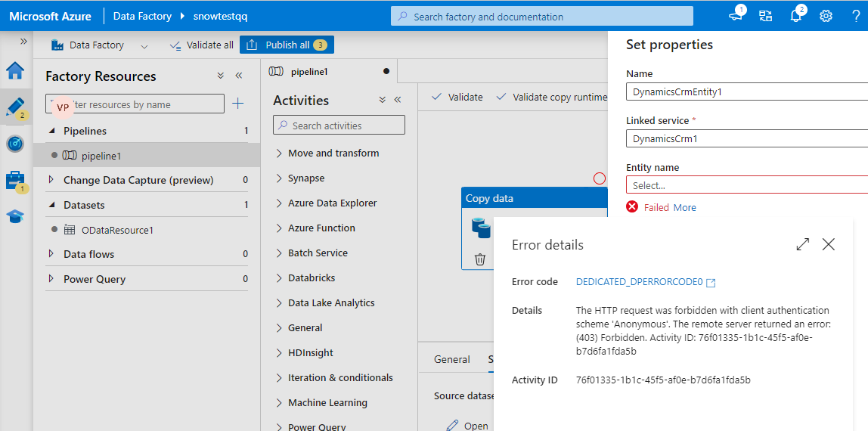Click Validate in the pipeline toolbar
Screen dimensions: 868x431
[457, 97]
